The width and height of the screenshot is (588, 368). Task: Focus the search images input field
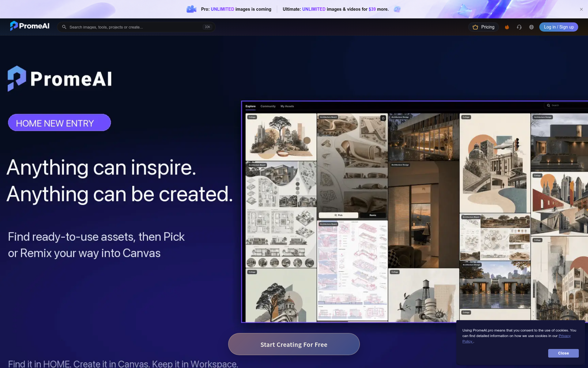click(x=136, y=27)
